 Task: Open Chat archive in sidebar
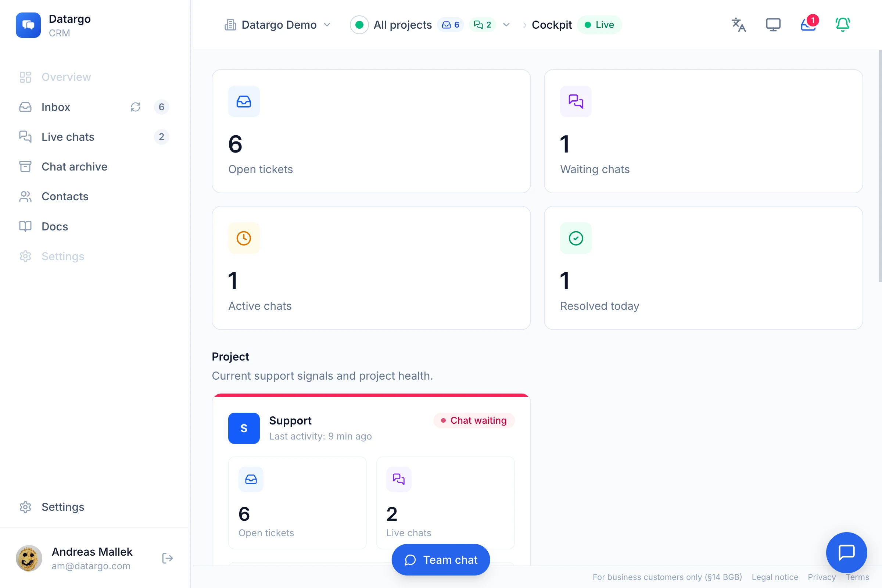(94, 166)
